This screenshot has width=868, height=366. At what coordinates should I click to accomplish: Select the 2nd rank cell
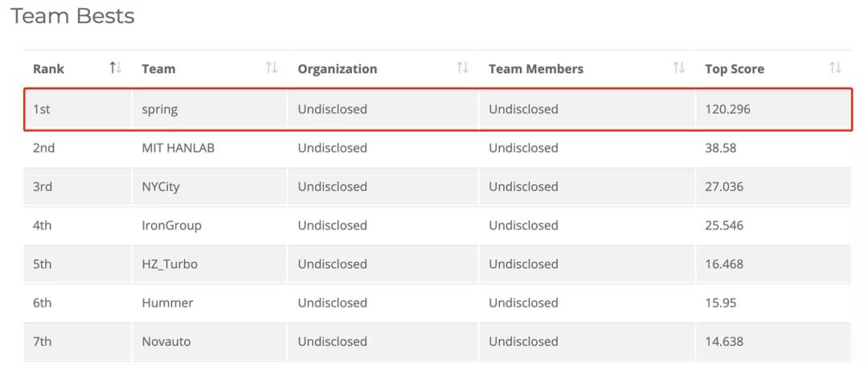(x=77, y=148)
